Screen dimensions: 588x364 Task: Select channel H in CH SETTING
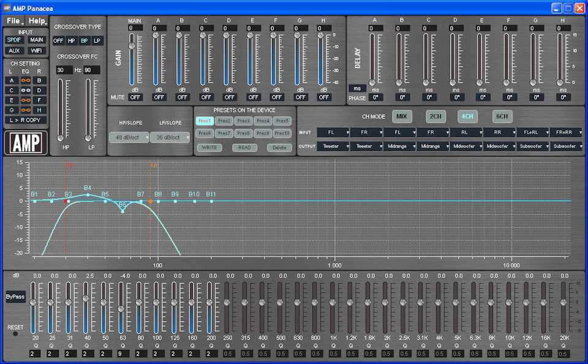coord(39,110)
